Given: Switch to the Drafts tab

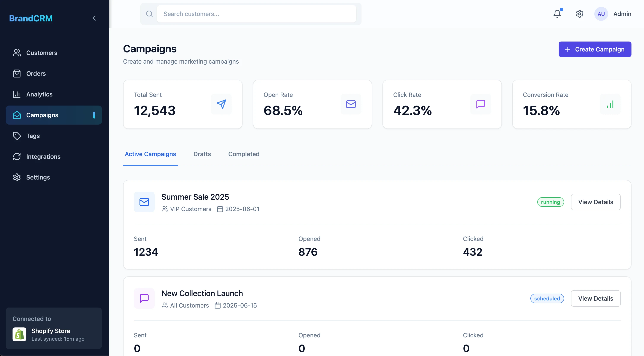Looking at the screenshot, I should [x=202, y=154].
